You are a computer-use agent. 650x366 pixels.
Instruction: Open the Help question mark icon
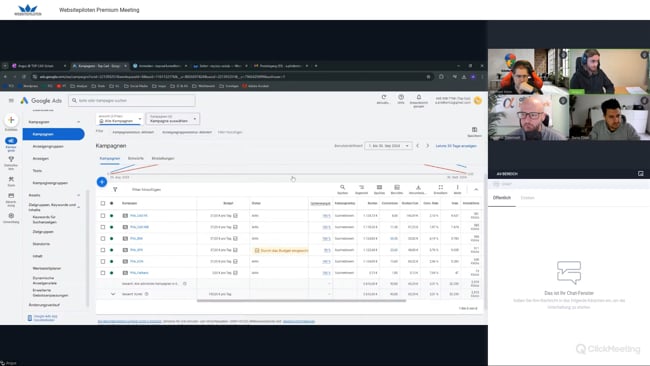click(x=401, y=97)
